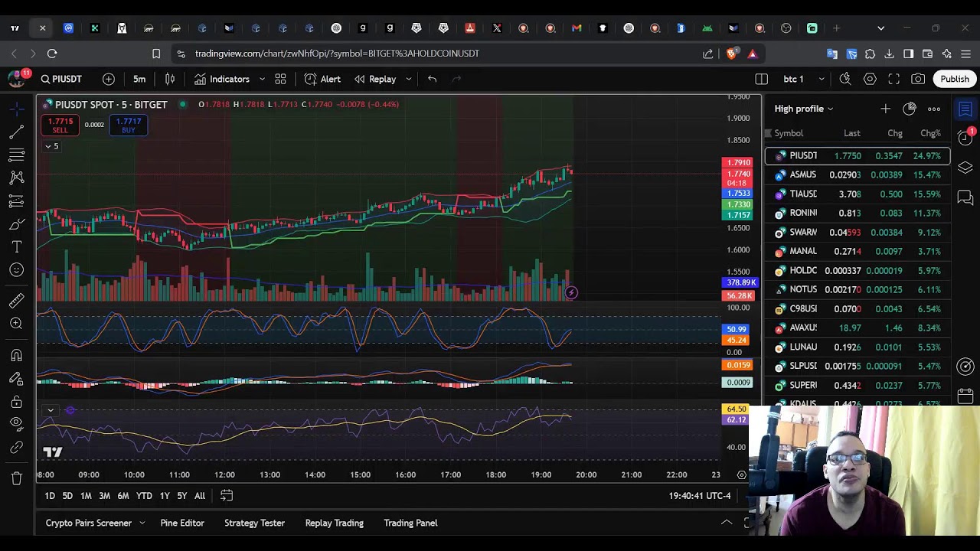Undo the last chart action
The image size is (980, 551).
pos(433,79)
